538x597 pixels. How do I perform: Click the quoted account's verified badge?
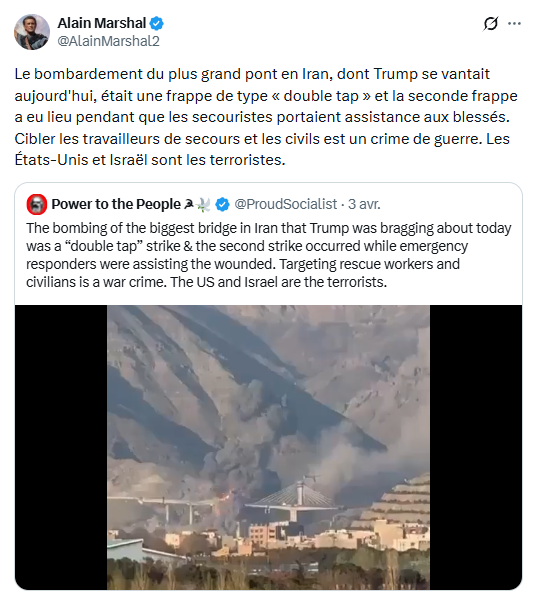[x=222, y=204]
